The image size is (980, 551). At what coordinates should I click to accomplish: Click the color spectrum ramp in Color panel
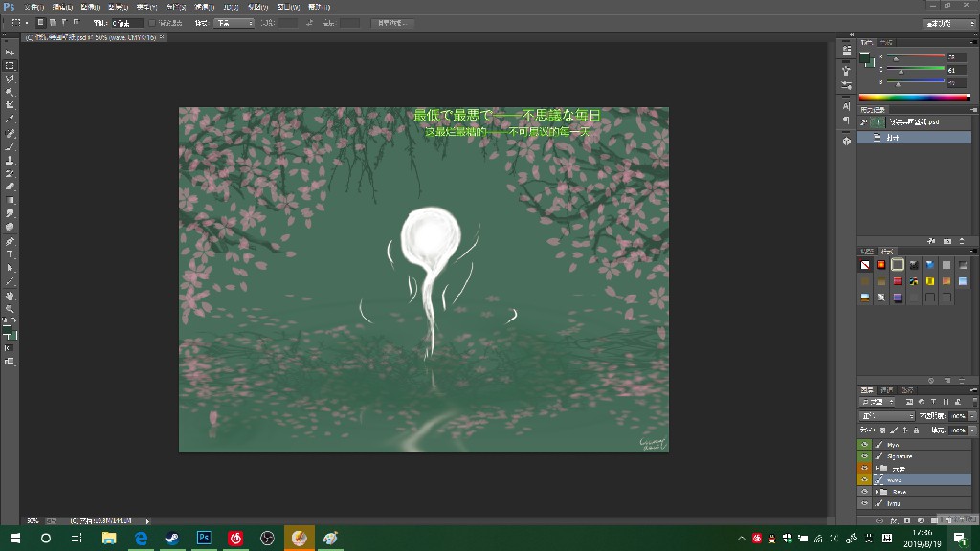pyautogui.click(x=914, y=97)
